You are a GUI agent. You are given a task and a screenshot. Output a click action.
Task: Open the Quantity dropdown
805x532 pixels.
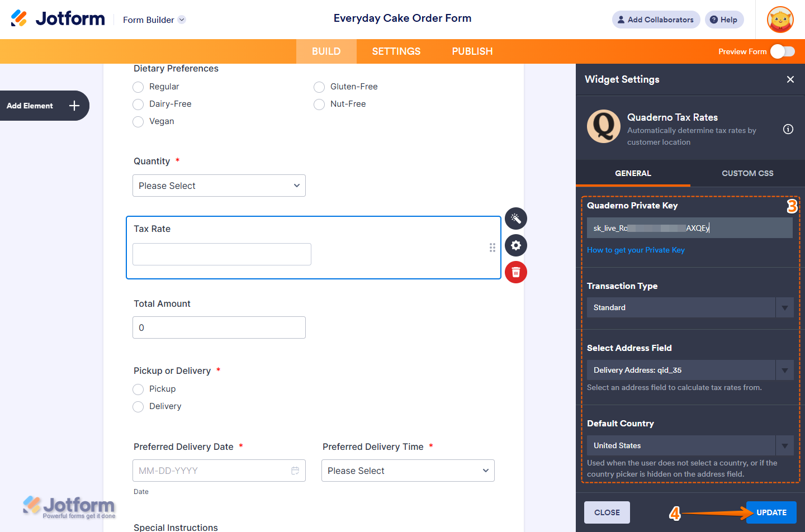219,185
